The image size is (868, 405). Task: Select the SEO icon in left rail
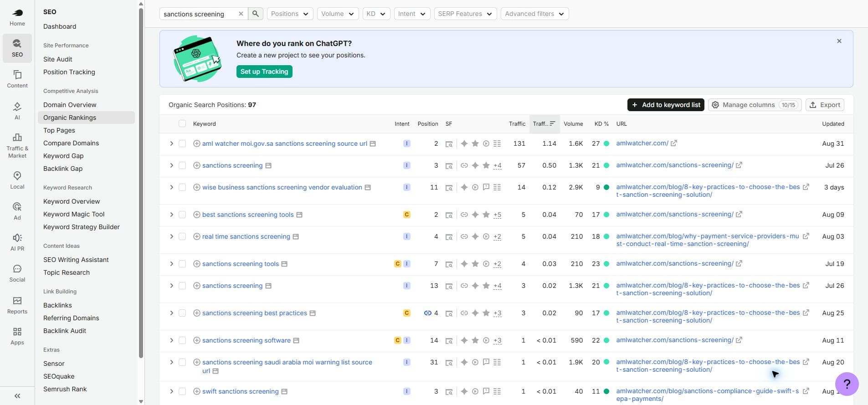click(17, 48)
